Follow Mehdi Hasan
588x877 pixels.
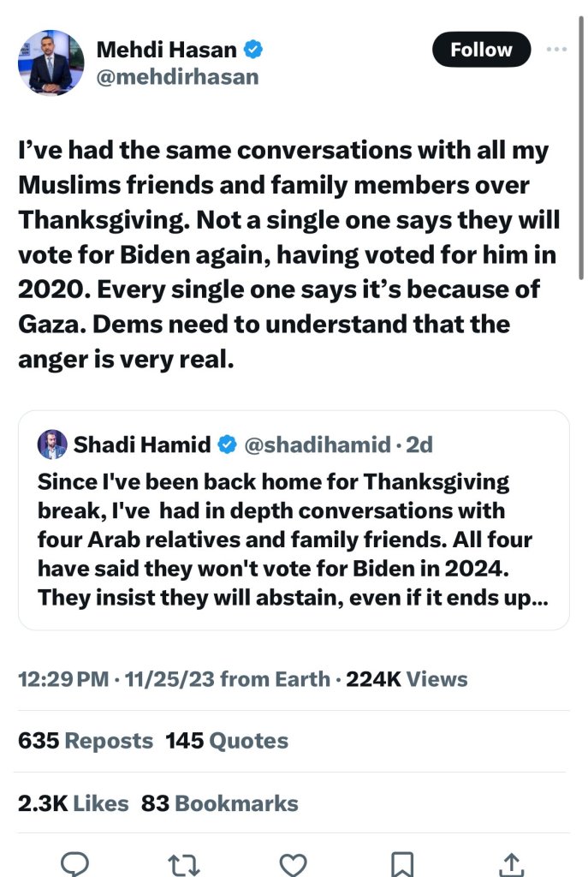coord(481,50)
